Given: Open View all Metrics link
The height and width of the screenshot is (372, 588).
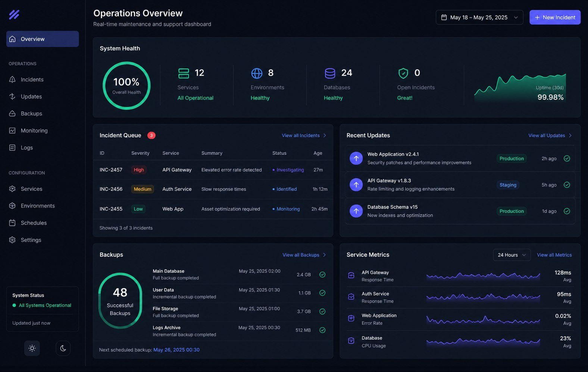Looking at the screenshot, I should (x=554, y=255).
